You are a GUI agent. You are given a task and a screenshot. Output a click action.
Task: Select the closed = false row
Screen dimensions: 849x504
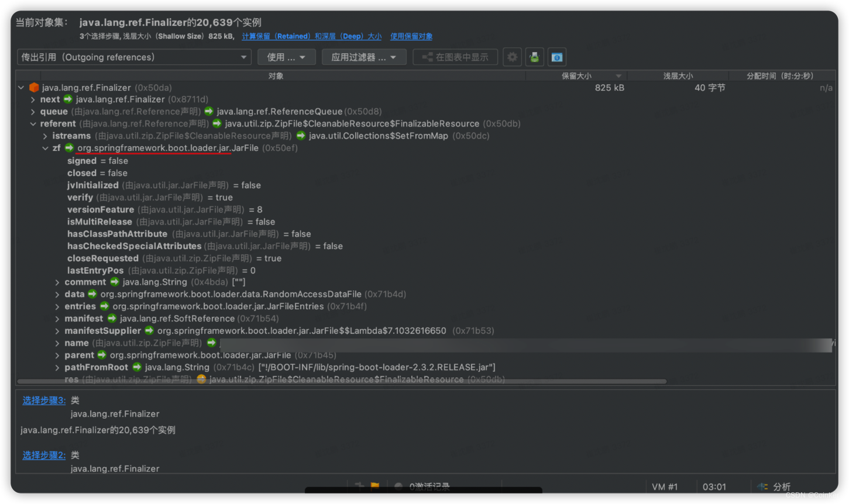pyautogui.click(x=97, y=173)
